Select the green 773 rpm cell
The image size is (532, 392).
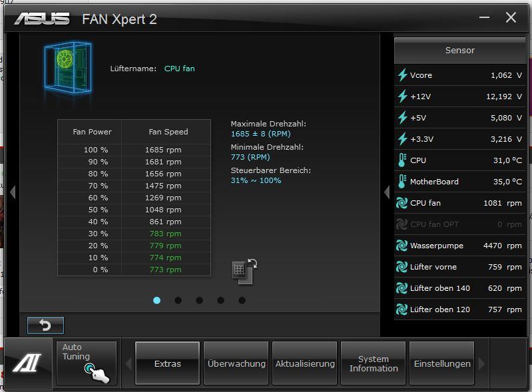165,270
